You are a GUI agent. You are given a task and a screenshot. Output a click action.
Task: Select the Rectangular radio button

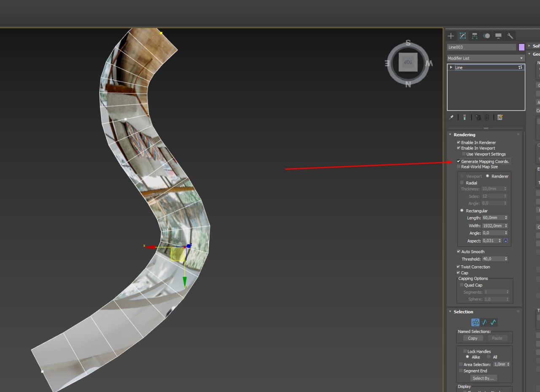(462, 211)
